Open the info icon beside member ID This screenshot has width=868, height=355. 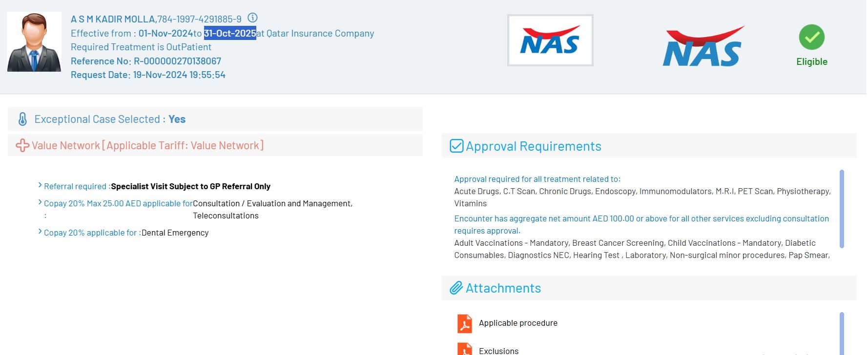tap(252, 18)
